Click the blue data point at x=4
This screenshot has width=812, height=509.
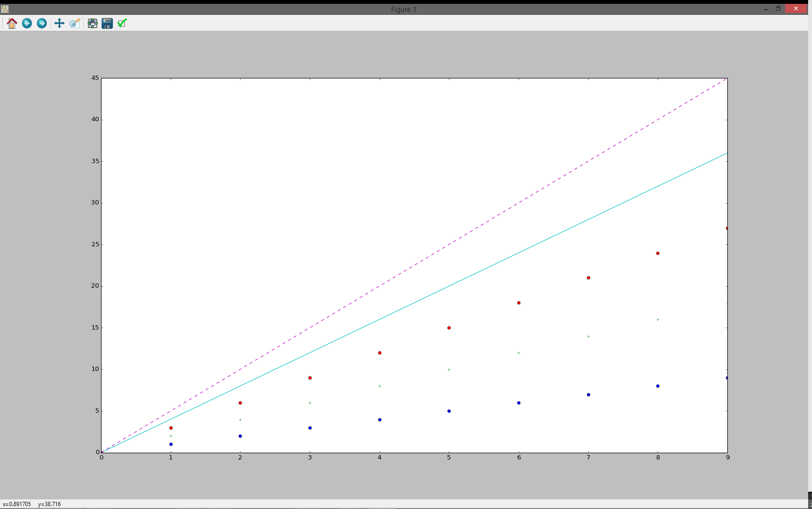[x=380, y=420]
